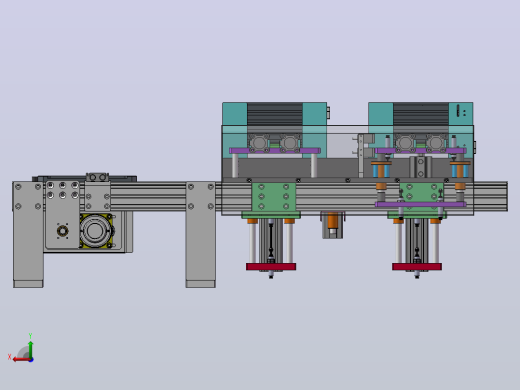Select the middle gray support leg
520x390 pixels.
pyautogui.click(x=201, y=234)
